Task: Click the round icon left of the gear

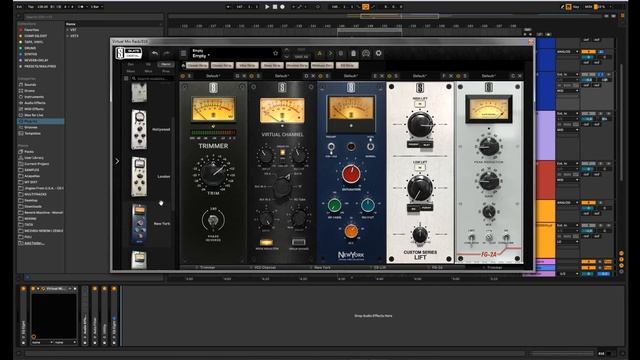Action: pos(366,53)
